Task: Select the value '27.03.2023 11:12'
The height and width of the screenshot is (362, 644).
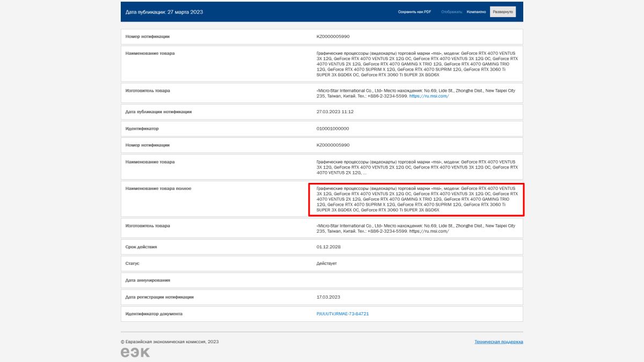Action: click(x=335, y=112)
